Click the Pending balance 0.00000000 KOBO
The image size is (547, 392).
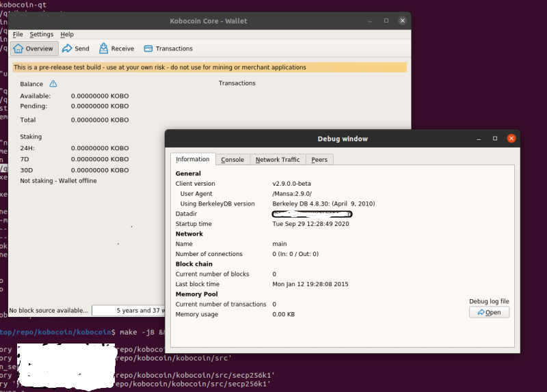tap(100, 106)
